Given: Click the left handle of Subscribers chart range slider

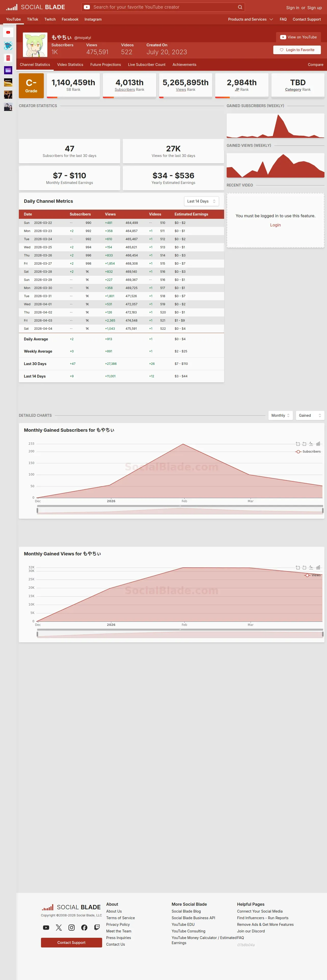Looking at the screenshot, I should [37, 511].
